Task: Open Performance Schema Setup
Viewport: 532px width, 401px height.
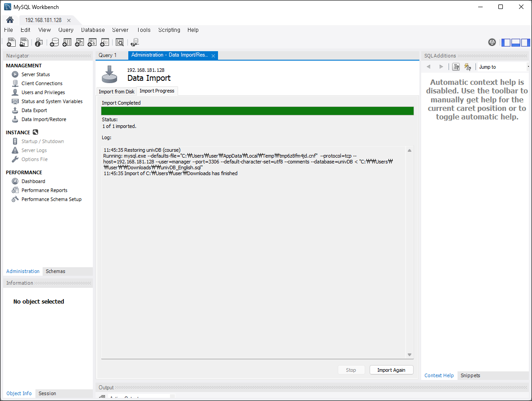Action: [x=51, y=199]
